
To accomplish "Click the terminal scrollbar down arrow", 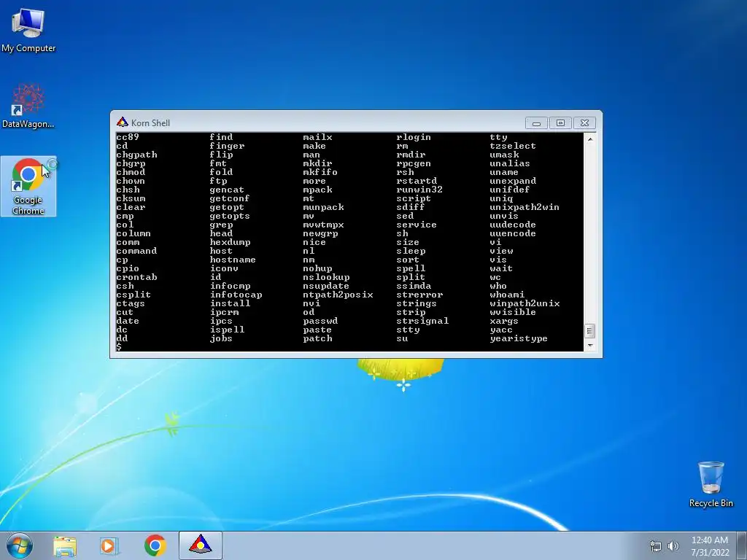I will pos(589,346).
